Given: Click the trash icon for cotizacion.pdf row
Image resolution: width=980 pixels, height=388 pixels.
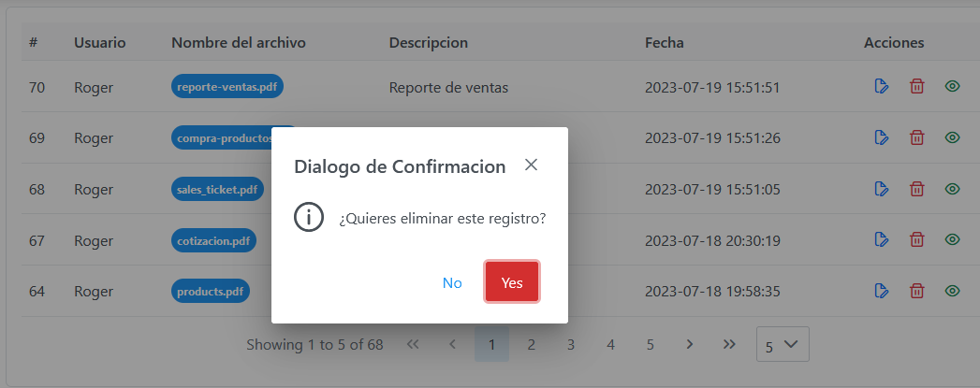Looking at the screenshot, I should (916, 239).
